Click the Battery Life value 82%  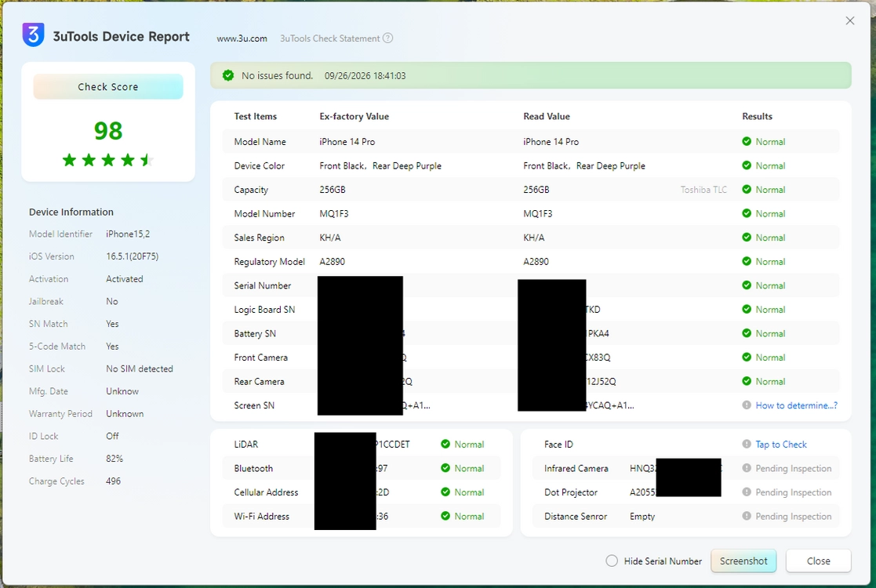[114, 459]
